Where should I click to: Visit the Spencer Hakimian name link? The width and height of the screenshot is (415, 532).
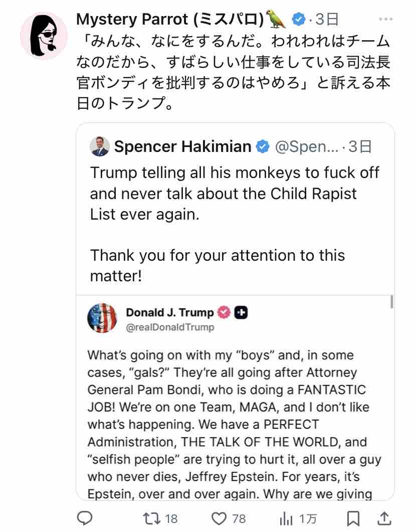[182, 146]
